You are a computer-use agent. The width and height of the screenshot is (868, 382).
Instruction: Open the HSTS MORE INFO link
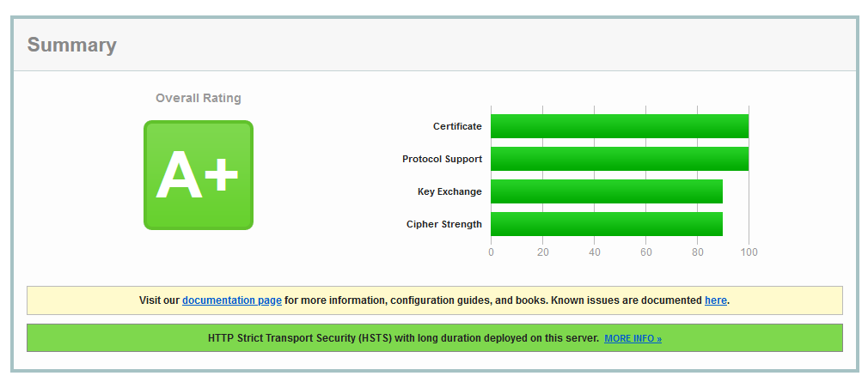[x=633, y=338]
